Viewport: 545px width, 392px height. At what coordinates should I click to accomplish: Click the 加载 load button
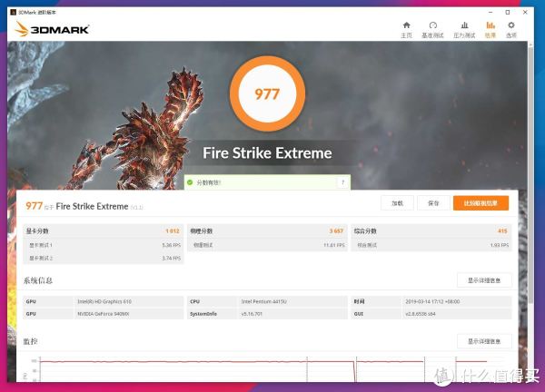coord(397,203)
